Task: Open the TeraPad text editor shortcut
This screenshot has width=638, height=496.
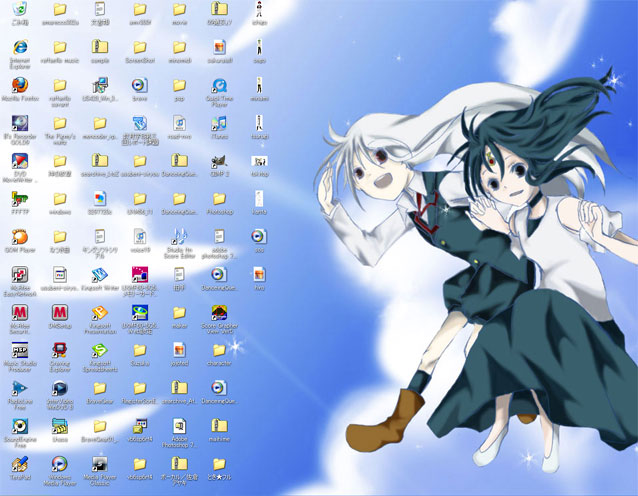Action: pos(20,463)
